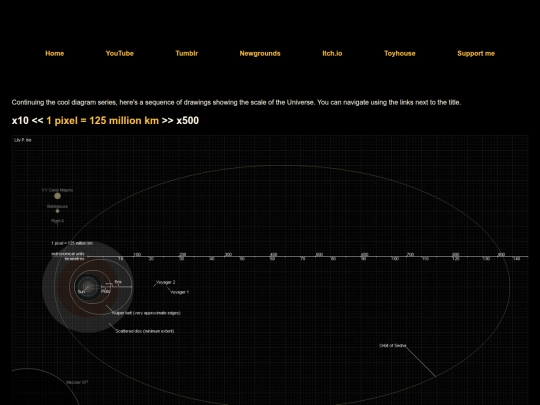This screenshot has width=540, height=405.
Task: Zoom in with the x10 << link
Action: (28, 121)
